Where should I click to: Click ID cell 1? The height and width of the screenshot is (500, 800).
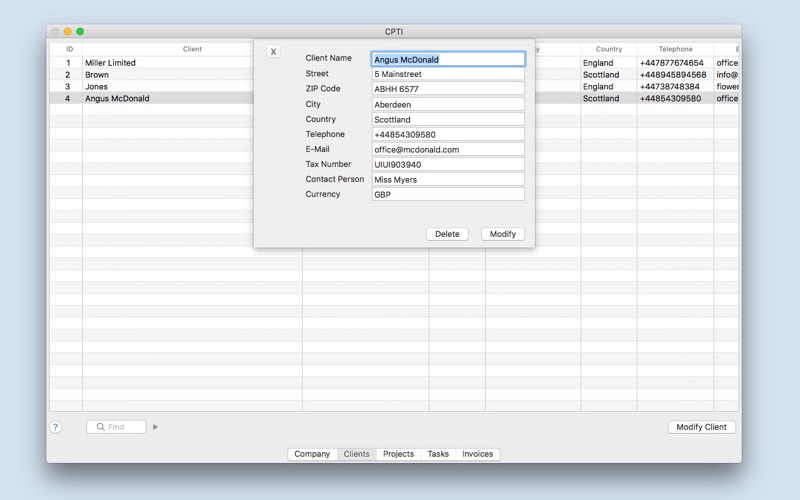coord(68,63)
